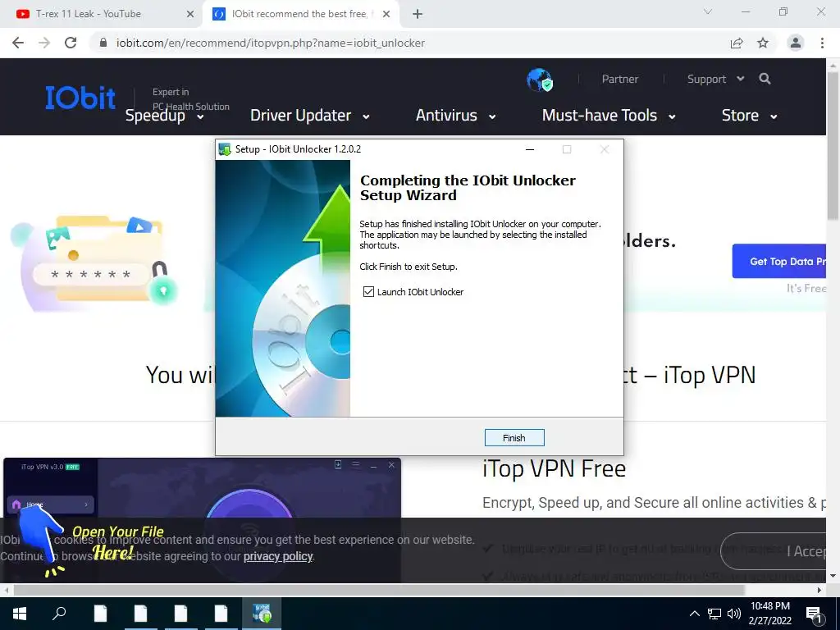The height and width of the screenshot is (630, 840).
Task: Share this page via share icon
Action: pos(737,43)
